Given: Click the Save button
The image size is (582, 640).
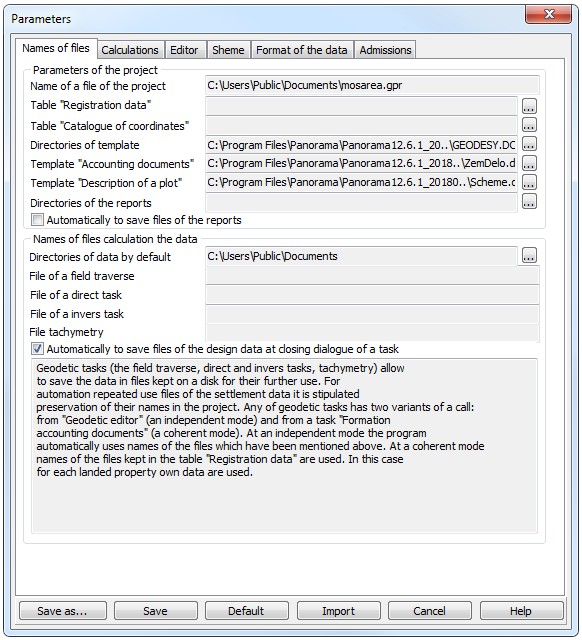Looking at the screenshot, I should coord(155,611).
